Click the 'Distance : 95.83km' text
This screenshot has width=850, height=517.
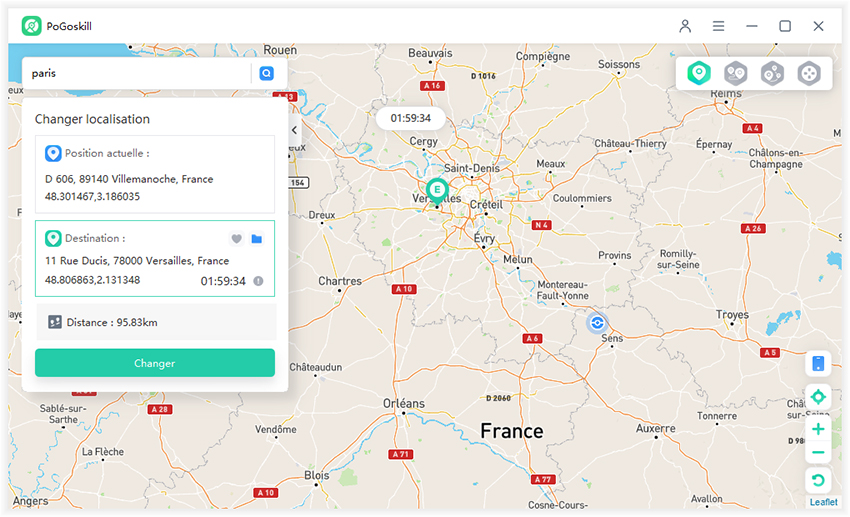[112, 322]
